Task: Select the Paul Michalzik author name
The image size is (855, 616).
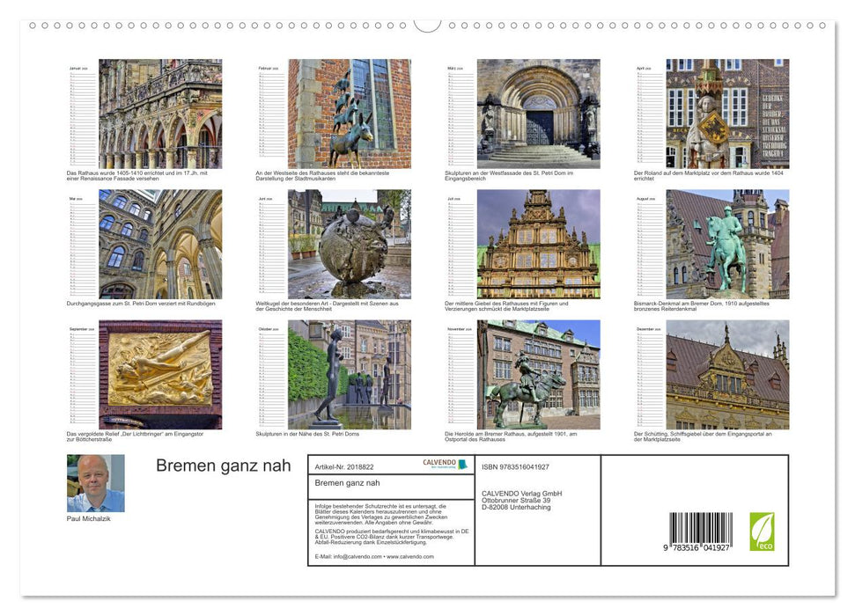Action: coord(88,518)
